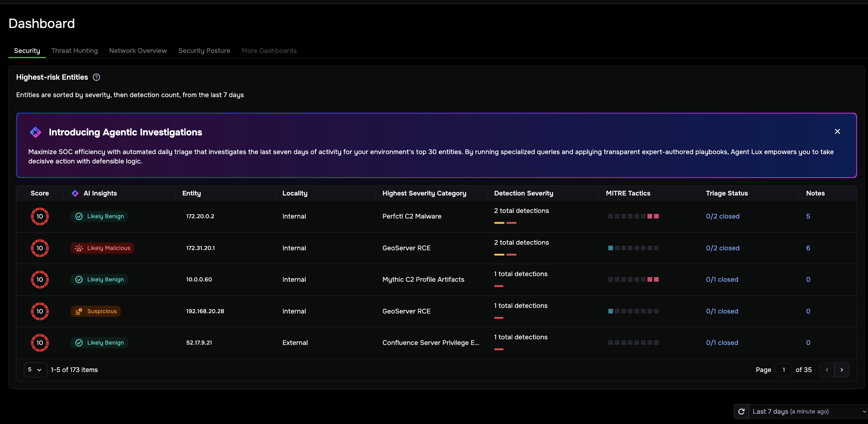Go to previous page arrow
The height and width of the screenshot is (424, 868).
tap(827, 370)
